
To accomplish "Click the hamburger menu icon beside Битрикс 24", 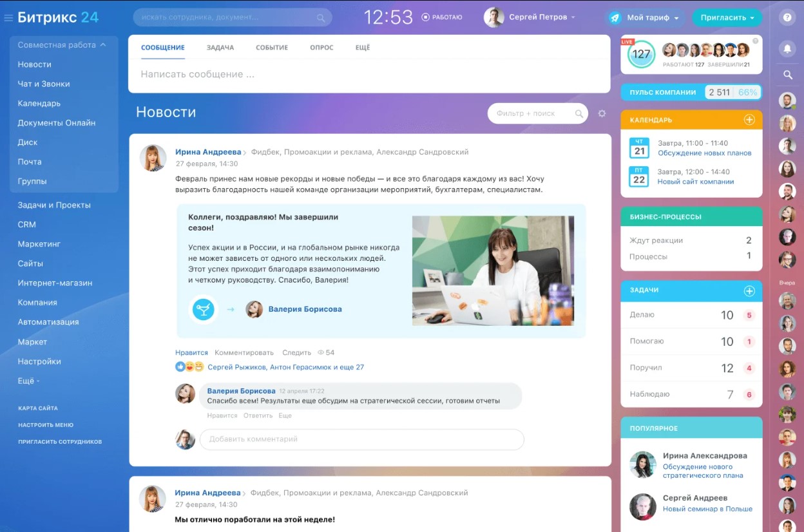I will coord(8,18).
